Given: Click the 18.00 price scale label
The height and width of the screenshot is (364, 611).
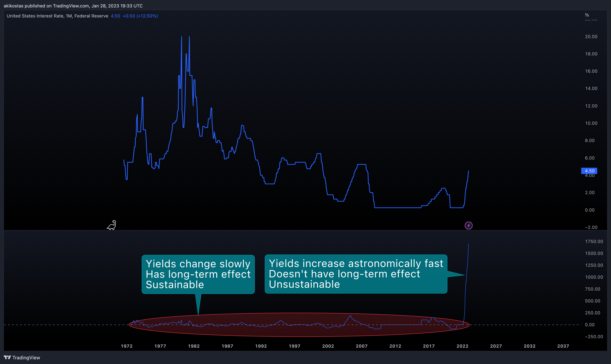Looking at the screenshot, I should pyautogui.click(x=591, y=54).
